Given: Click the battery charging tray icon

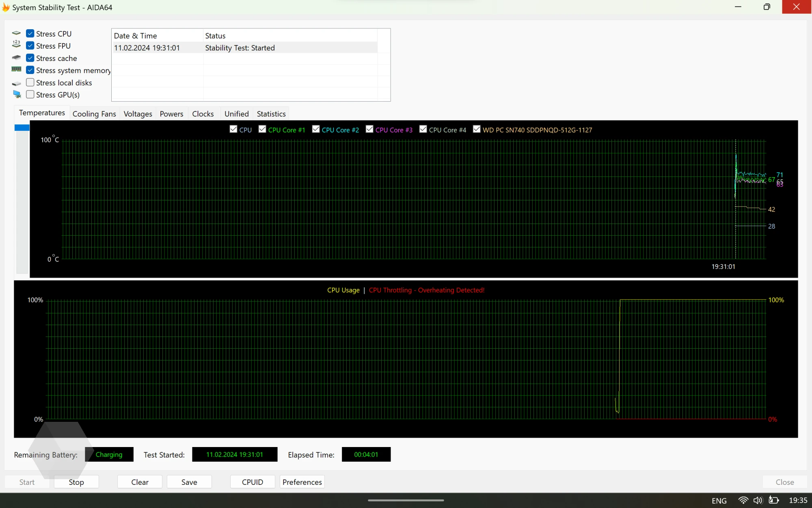Looking at the screenshot, I should pyautogui.click(x=773, y=500).
